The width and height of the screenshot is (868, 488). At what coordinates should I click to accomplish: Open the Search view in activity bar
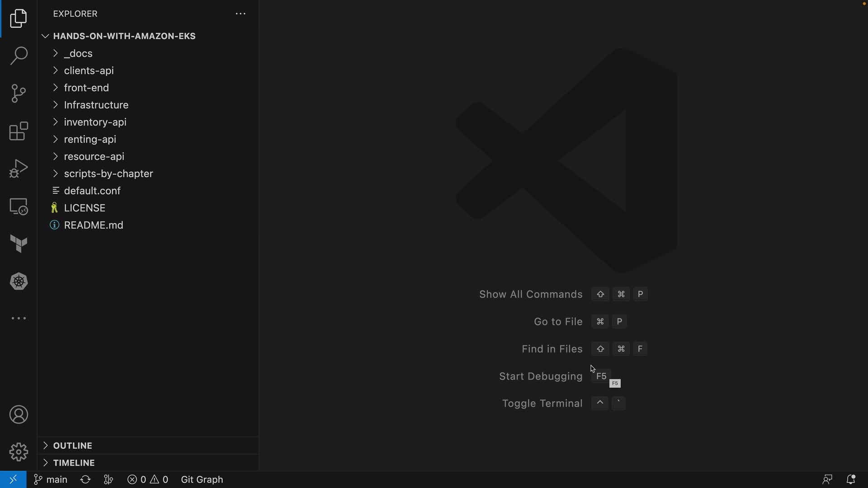(x=19, y=56)
